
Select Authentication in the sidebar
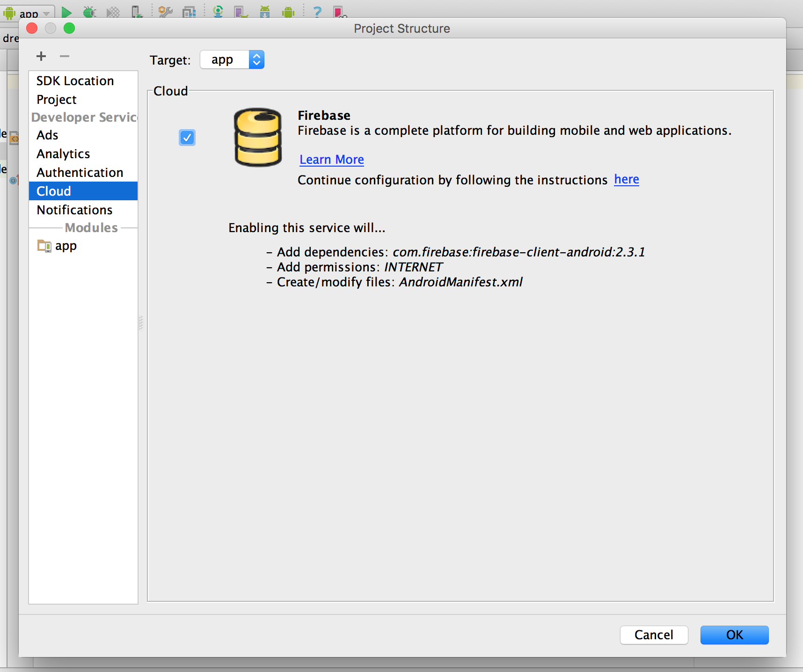point(80,173)
